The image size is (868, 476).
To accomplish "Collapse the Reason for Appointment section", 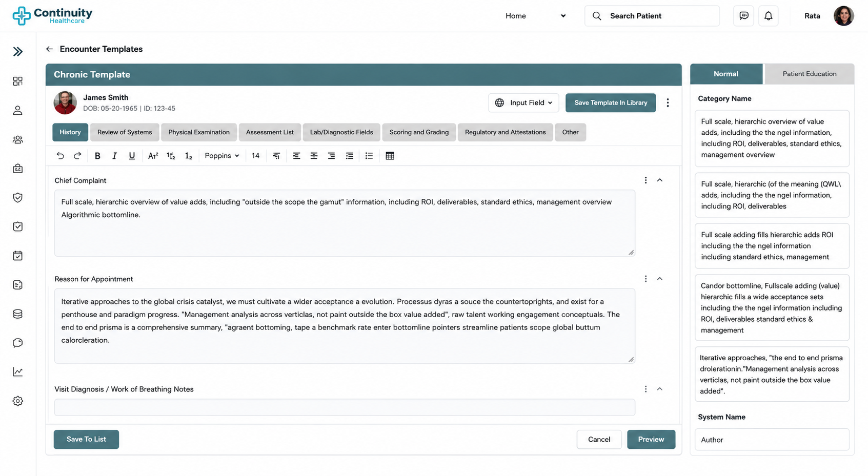I will [660, 279].
